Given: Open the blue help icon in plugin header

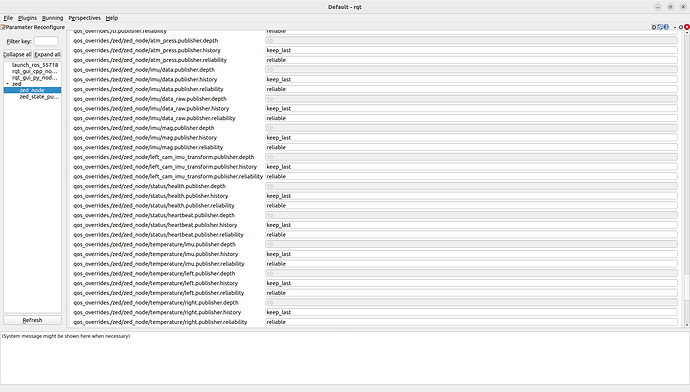Looking at the screenshot, I should click(x=666, y=27).
